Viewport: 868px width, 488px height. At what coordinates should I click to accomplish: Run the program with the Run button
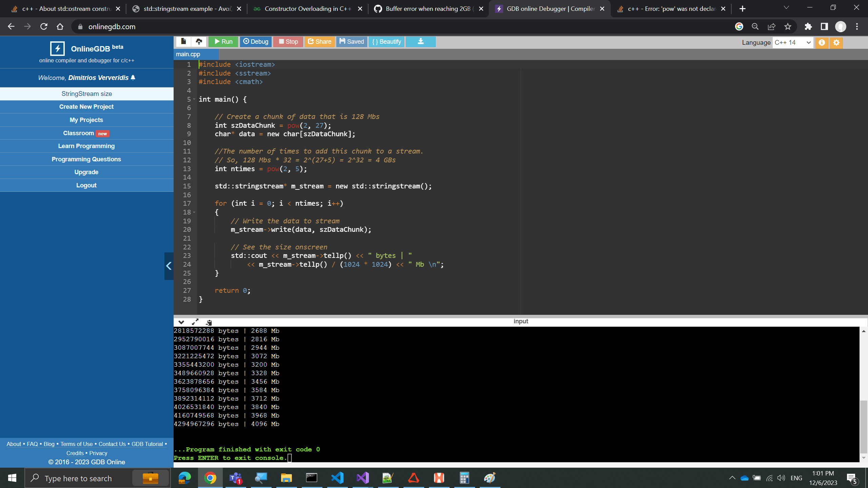click(223, 42)
